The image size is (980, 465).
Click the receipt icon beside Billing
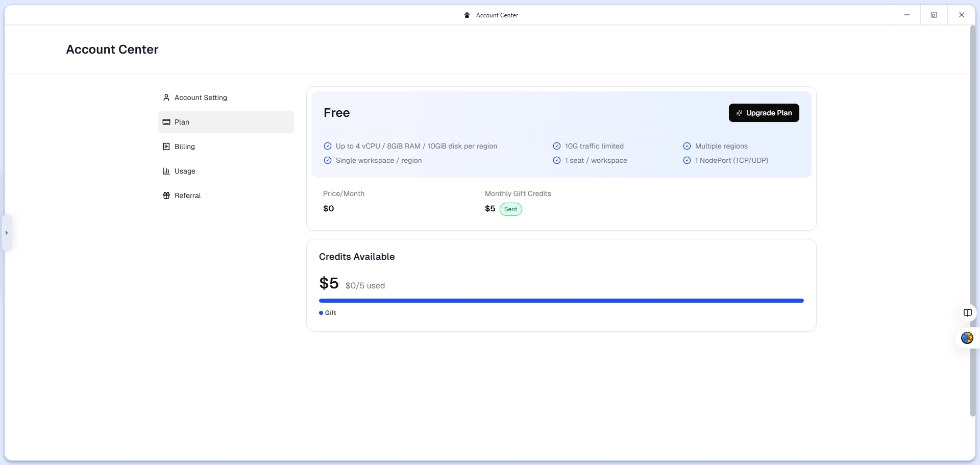coord(166,146)
